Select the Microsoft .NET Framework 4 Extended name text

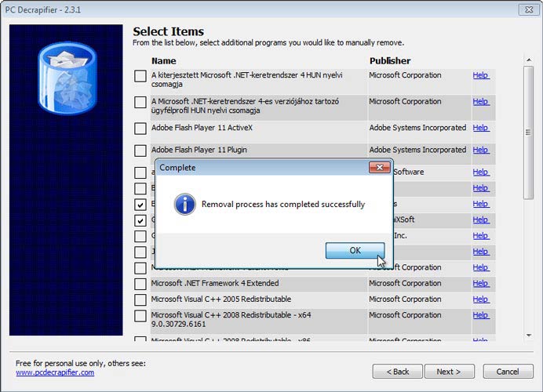(x=215, y=283)
